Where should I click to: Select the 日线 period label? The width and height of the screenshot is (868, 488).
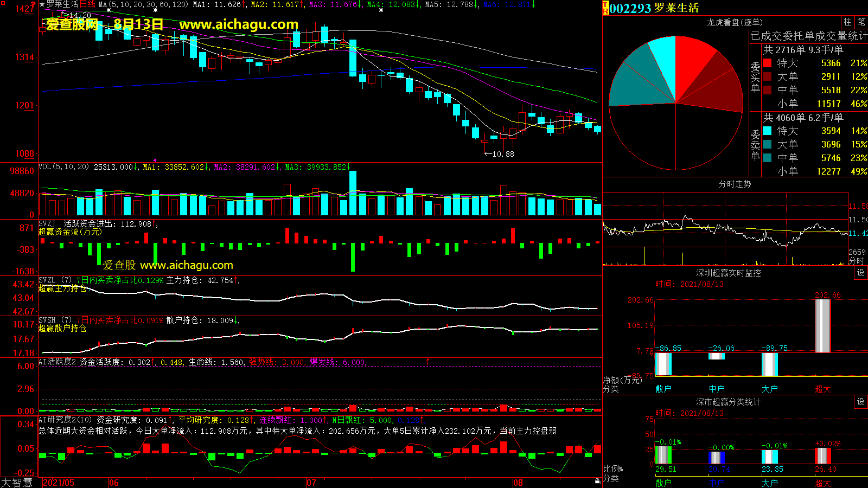coord(87,4)
